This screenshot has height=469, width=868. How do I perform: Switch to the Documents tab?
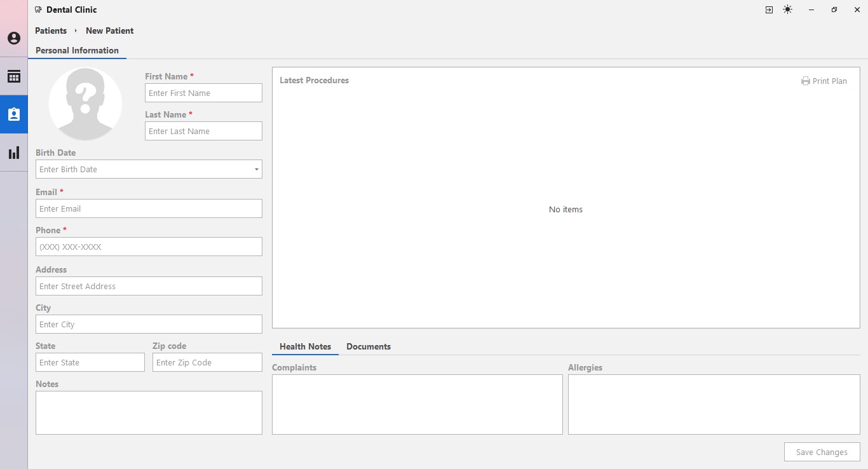coord(369,347)
